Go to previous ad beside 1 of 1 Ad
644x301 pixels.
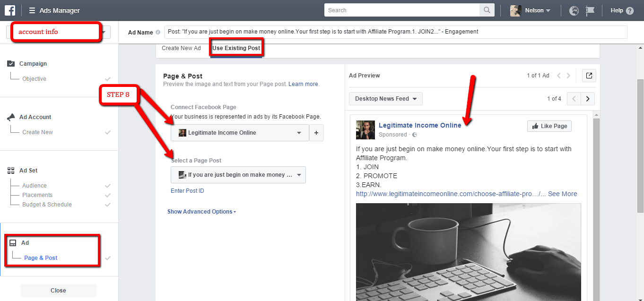click(x=559, y=76)
